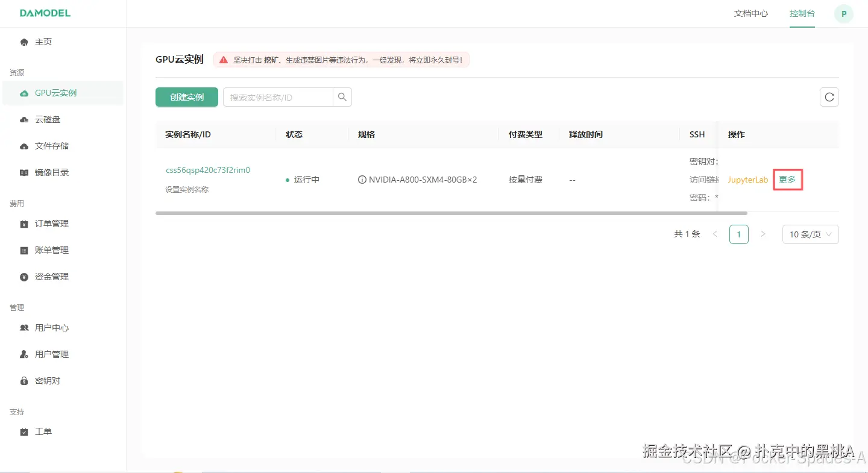Click 更多 for more actions

(x=787, y=180)
